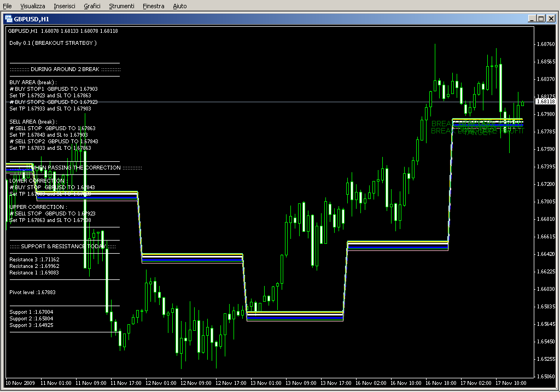Click the 1.68760 price scale label
This screenshot has width=560, height=392.
point(545,44)
